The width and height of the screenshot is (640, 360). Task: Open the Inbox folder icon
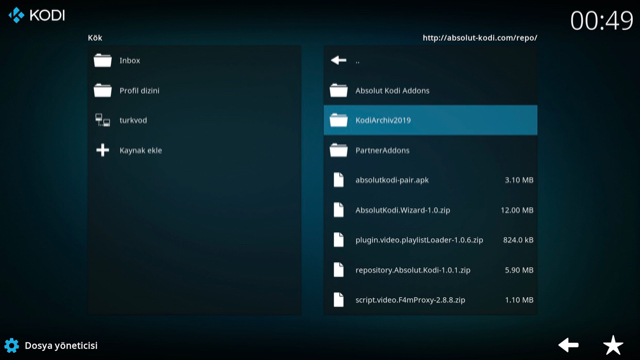pos(102,60)
